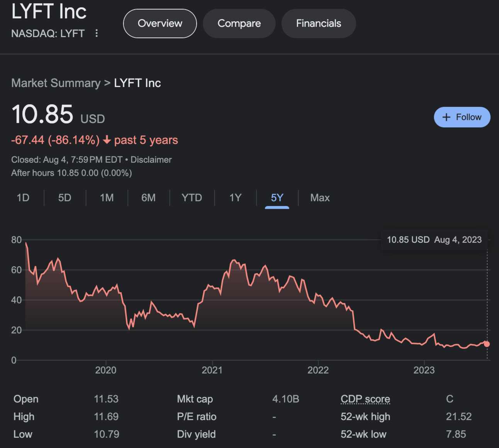Open the three-dot menu beside NASDAQ: LYFT
This screenshot has height=448, width=499.
point(97,33)
